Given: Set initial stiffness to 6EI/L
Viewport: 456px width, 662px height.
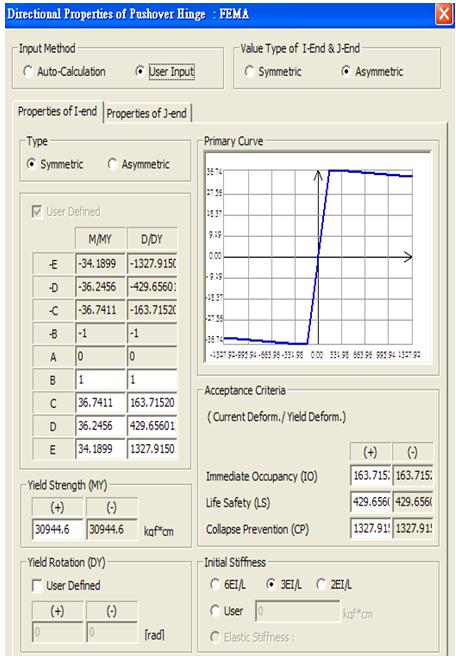Looking at the screenshot, I should [x=228, y=585].
